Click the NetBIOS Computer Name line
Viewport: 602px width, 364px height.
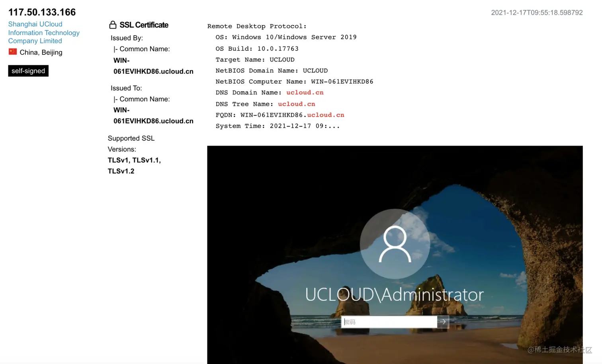(294, 82)
